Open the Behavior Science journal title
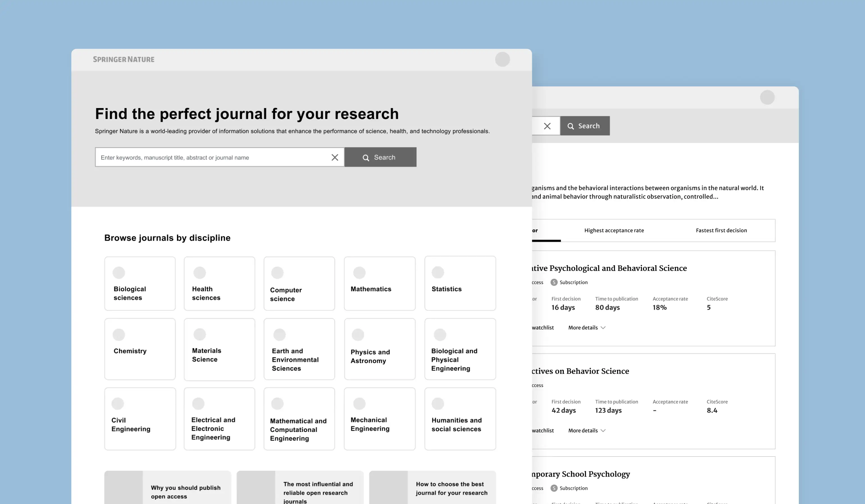Viewport: 865px width, 504px height. click(x=581, y=371)
